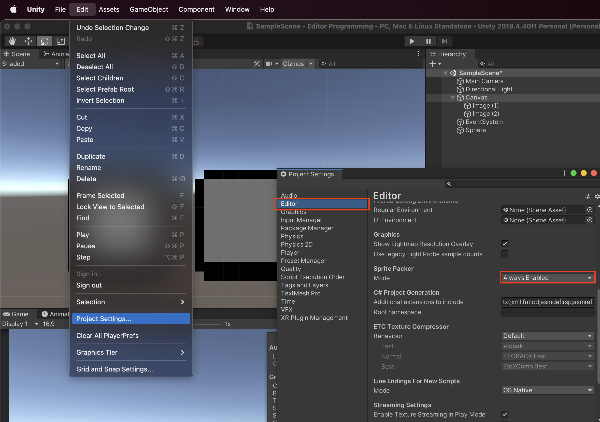600x422 pixels.
Task: Click the Project Settings search field
Action: click(x=522, y=184)
